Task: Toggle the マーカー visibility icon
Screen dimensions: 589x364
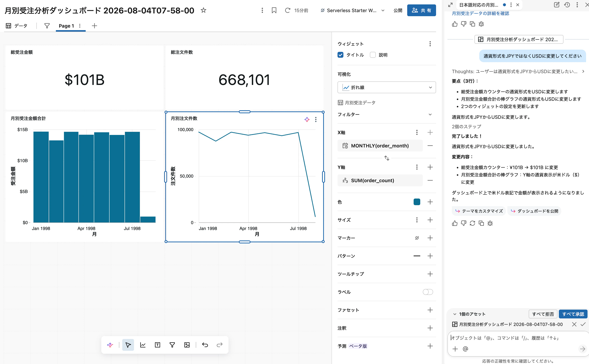Action: [x=417, y=238]
